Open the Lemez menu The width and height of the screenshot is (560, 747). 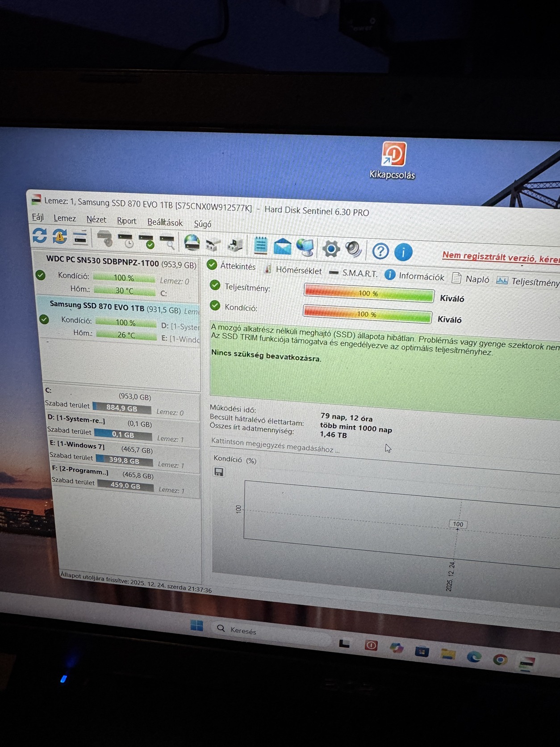point(65,218)
